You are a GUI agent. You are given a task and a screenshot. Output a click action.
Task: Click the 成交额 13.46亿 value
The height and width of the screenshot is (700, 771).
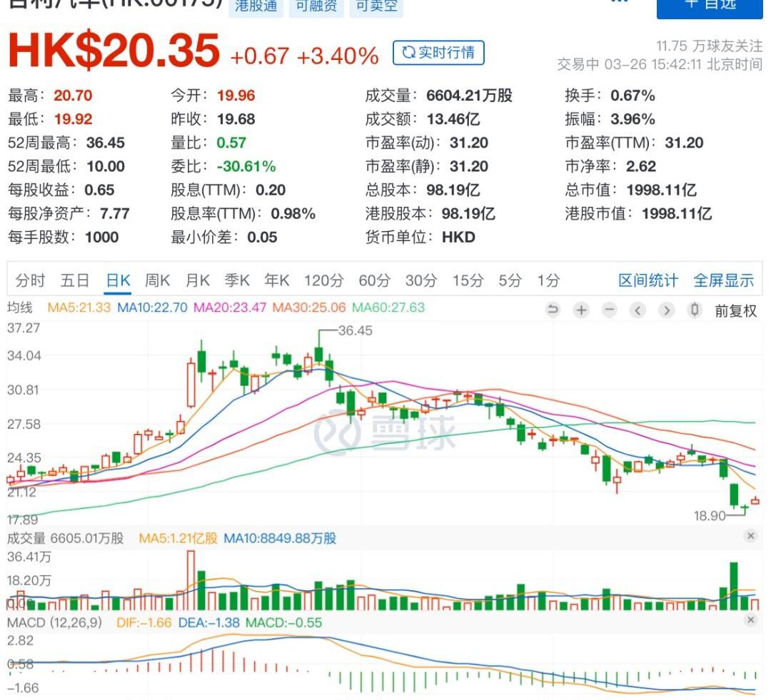[x=453, y=119]
